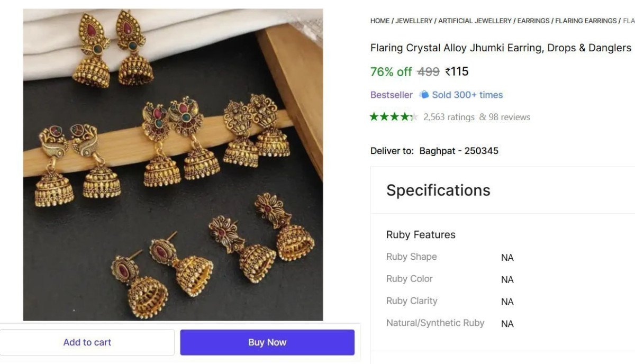
Task: Click the 76% off discount label
Action: 391,71
